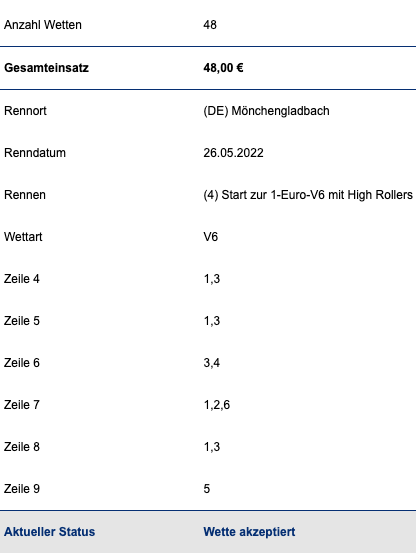The image size is (416, 553).
Task: Click the Wettart label
Action: point(23,237)
